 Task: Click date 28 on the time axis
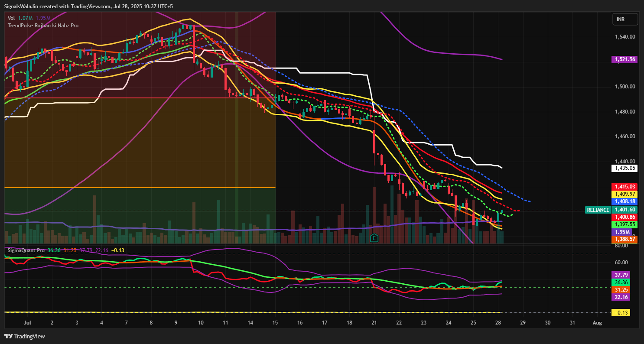(x=498, y=323)
